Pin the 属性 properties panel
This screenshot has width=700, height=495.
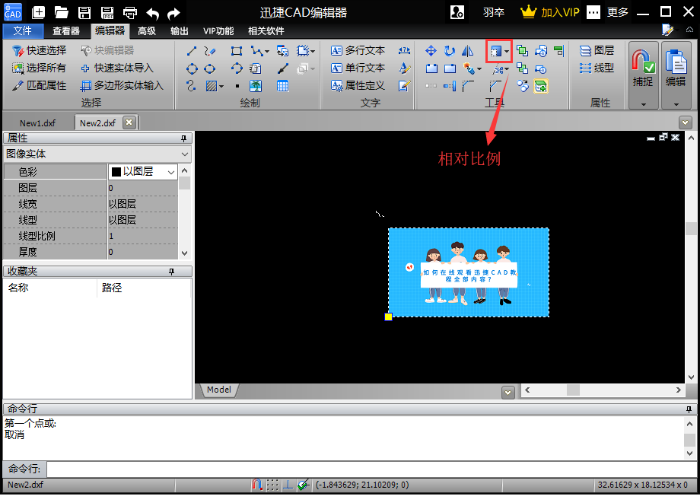pos(183,138)
